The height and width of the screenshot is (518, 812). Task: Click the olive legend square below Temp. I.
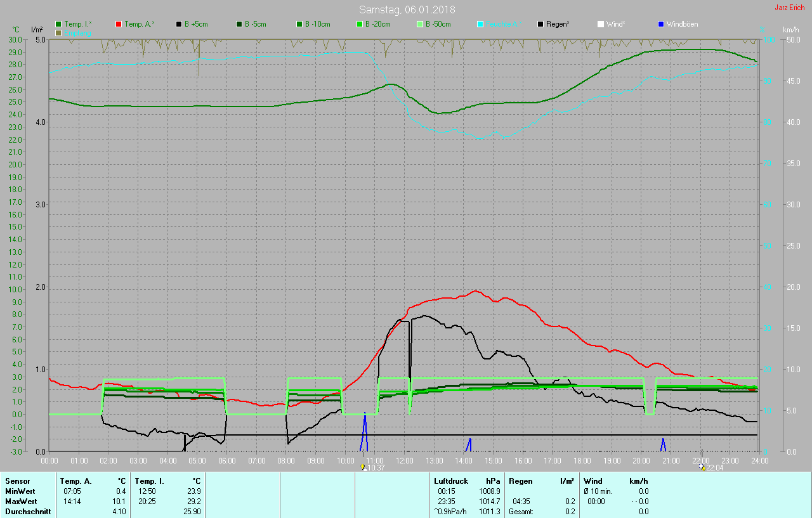58,32
